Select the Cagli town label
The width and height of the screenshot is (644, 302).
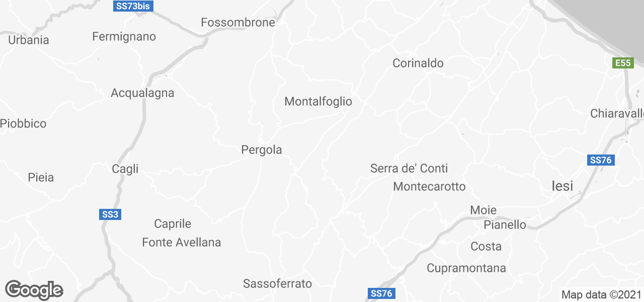125,169
